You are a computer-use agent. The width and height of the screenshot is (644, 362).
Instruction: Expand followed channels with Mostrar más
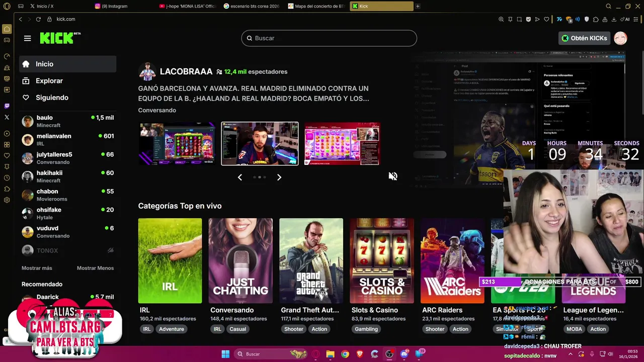37,268
